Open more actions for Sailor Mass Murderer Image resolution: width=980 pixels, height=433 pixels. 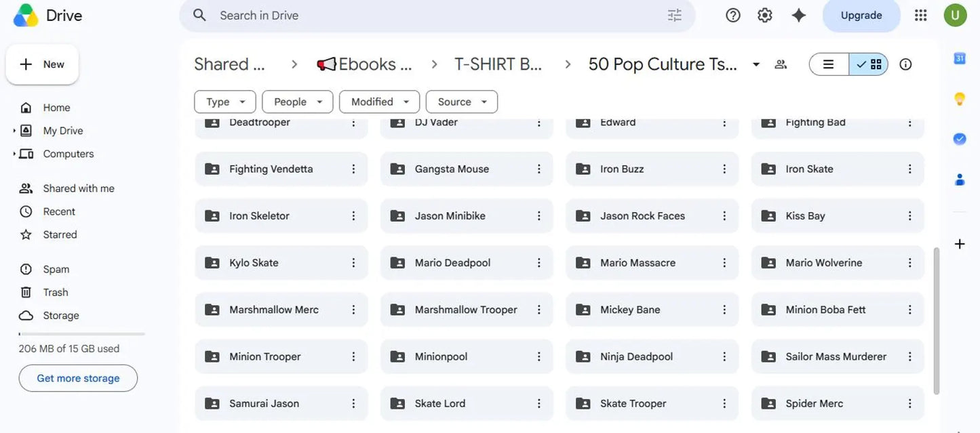910,356
